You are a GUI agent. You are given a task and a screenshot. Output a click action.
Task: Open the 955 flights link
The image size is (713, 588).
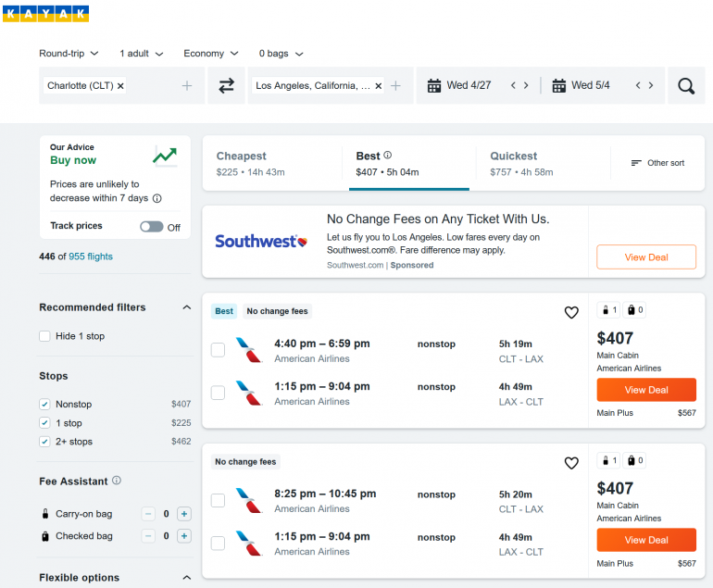click(93, 256)
